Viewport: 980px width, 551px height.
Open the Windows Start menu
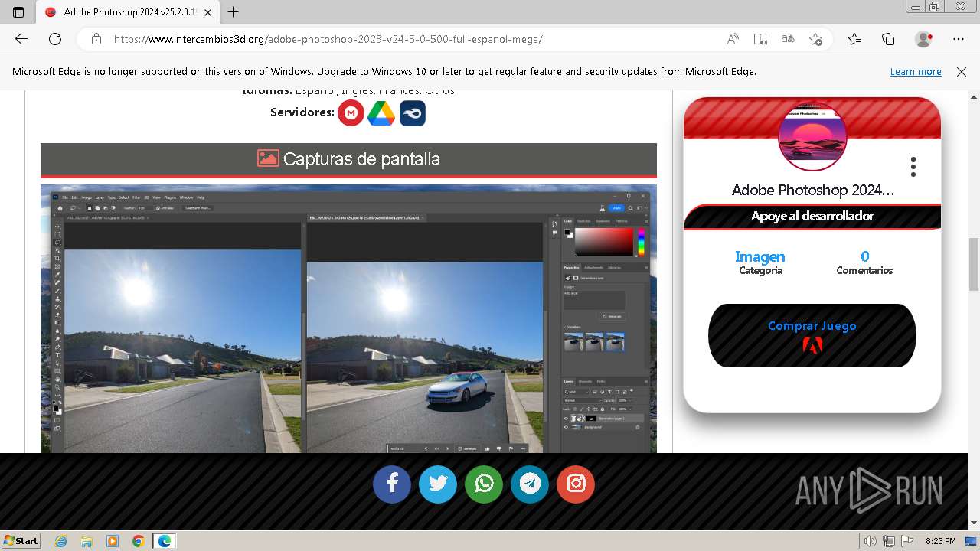pos(21,540)
